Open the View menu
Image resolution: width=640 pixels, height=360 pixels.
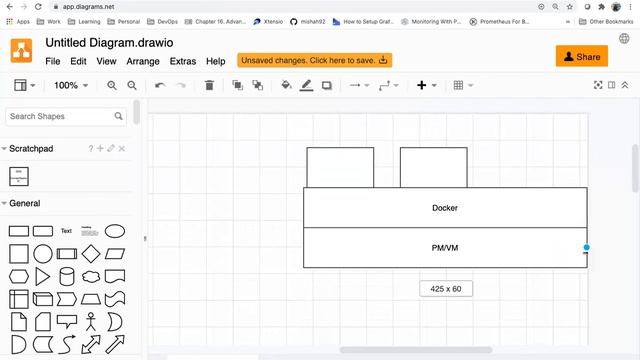106,61
